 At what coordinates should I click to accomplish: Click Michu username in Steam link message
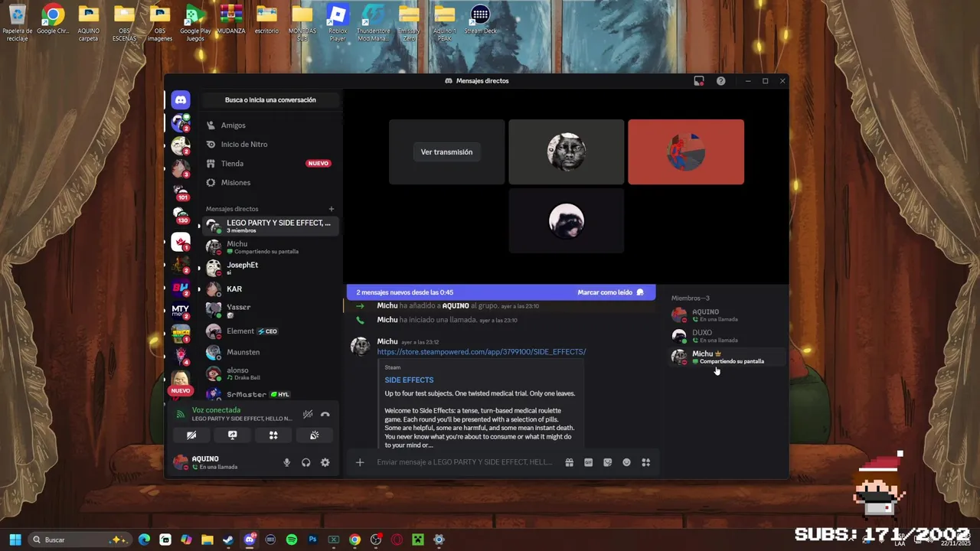[387, 341]
